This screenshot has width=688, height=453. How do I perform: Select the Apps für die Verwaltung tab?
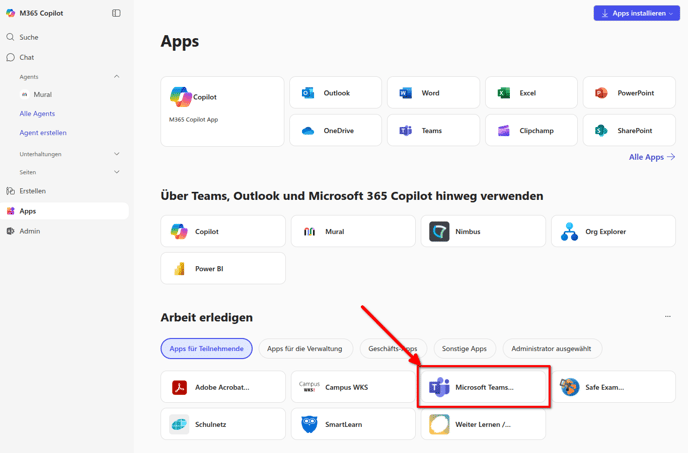[305, 349]
